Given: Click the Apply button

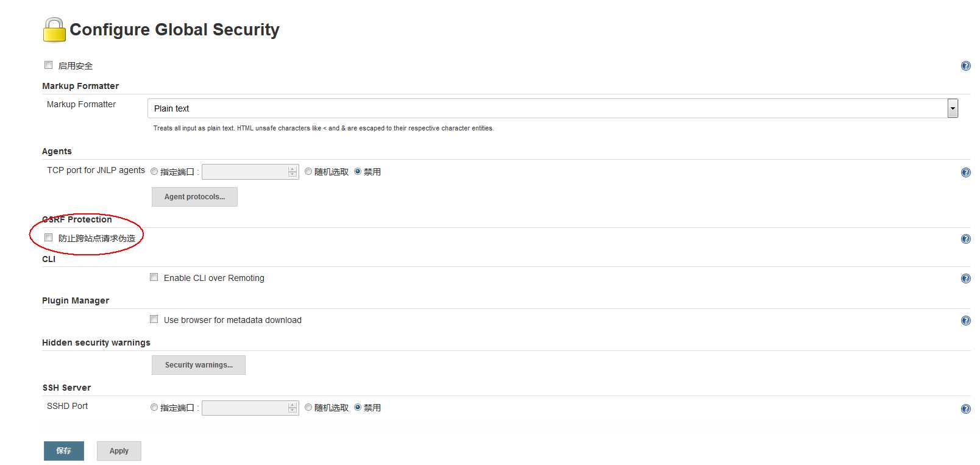Looking at the screenshot, I should coord(119,451).
